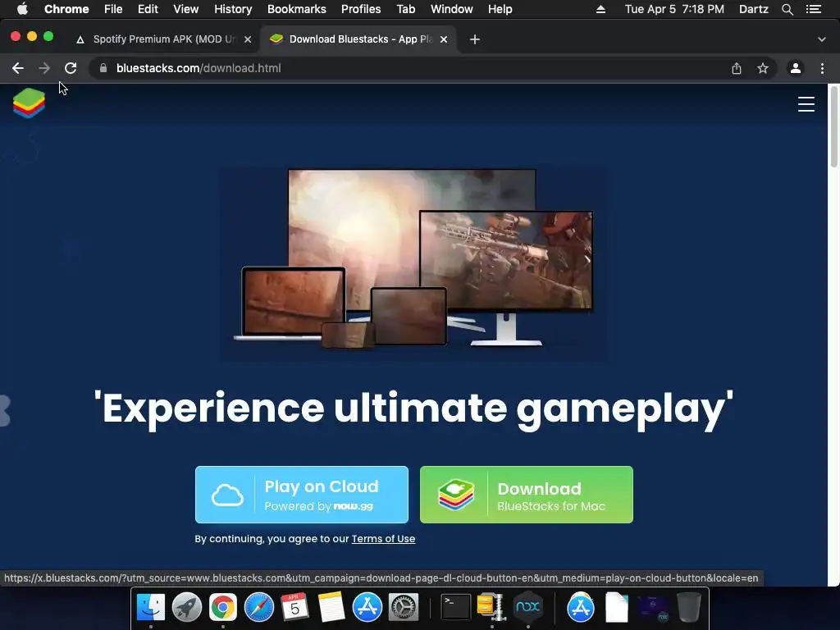Open the Edit menu
Image resolution: width=840 pixels, height=630 pixels.
click(x=148, y=9)
